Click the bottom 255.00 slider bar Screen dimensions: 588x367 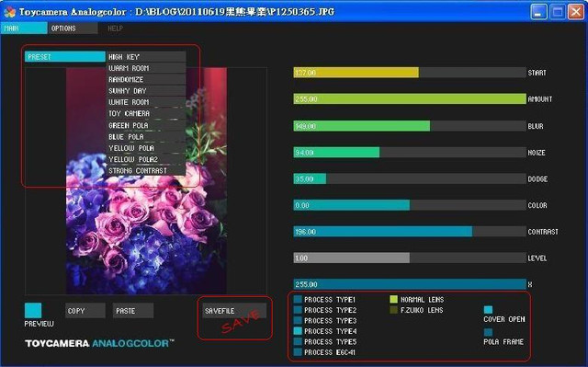[410, 284]
